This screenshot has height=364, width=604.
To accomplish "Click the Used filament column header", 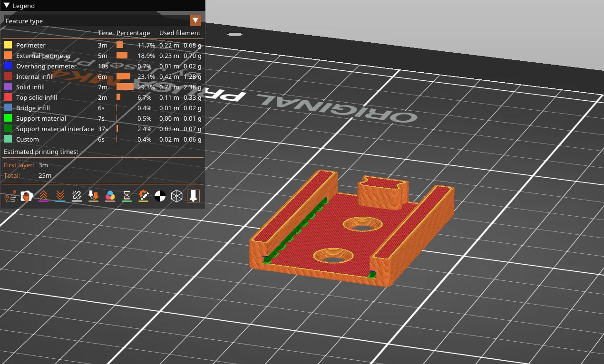I will click(x=180, y=33).
